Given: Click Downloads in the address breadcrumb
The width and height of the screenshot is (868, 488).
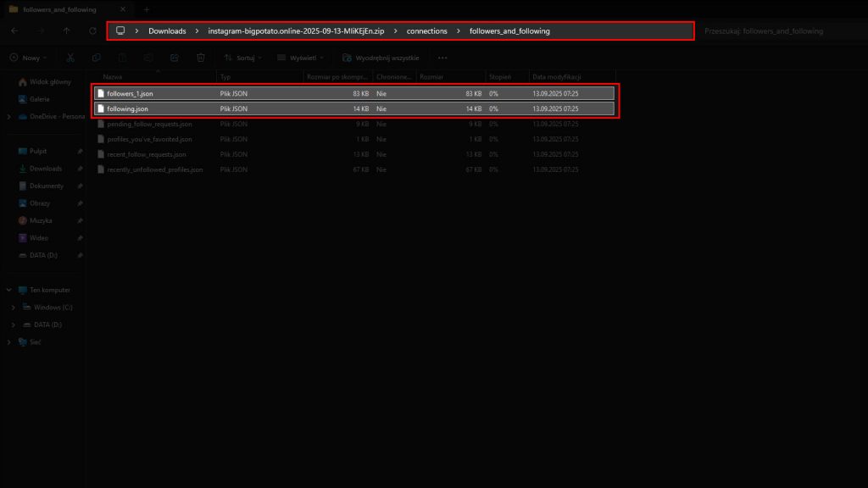Looking at the screenshot, I should (x=167, y=31).
